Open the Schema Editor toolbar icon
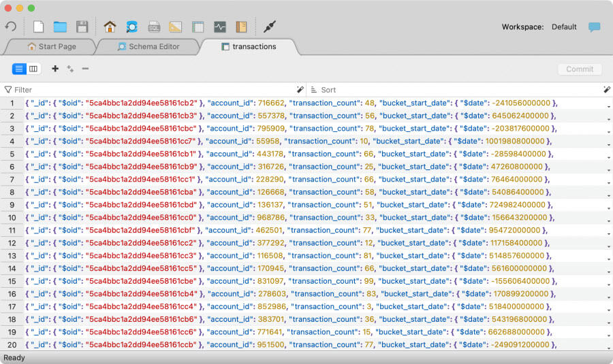Viewport: 613px width, 364px height. (131, 27)
